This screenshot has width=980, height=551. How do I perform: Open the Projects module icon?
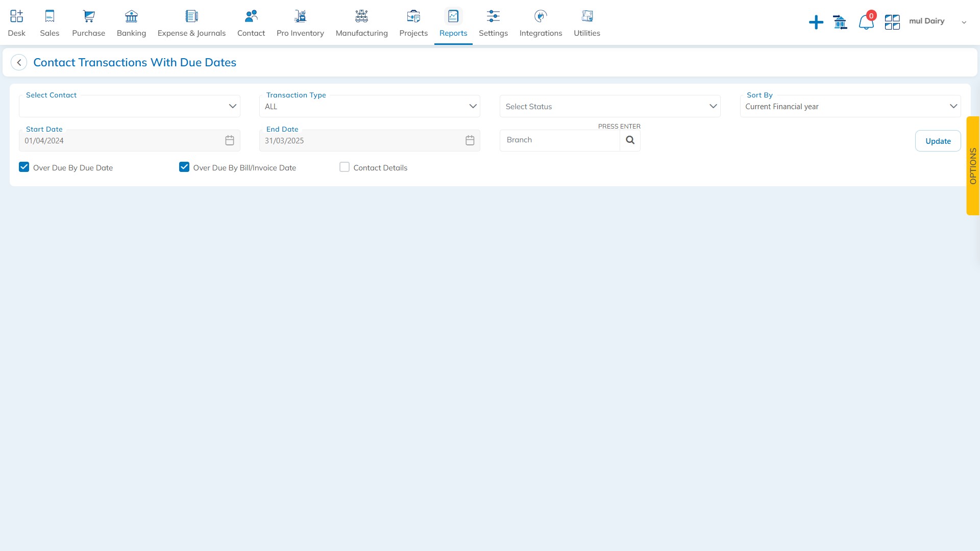click(x=413, y=16)
